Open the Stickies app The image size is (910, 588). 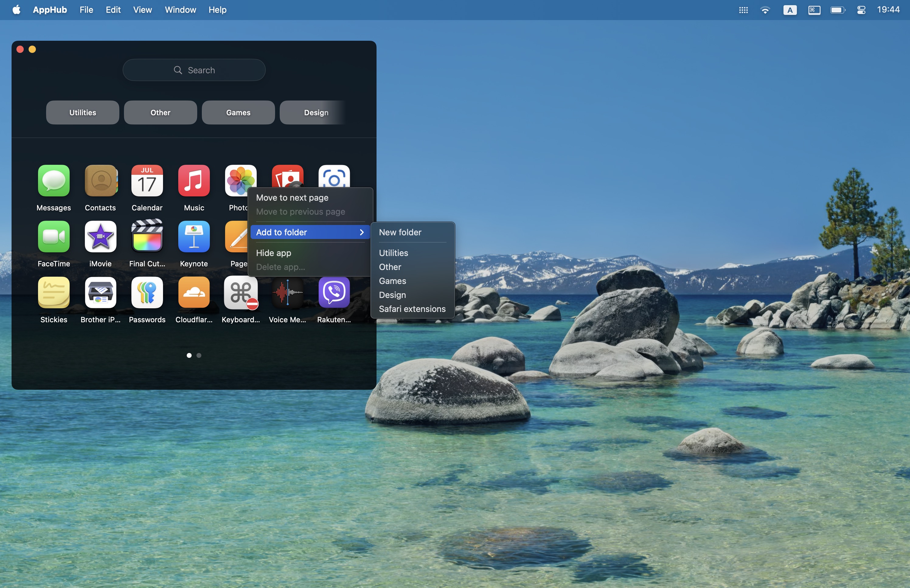[54, 292]
